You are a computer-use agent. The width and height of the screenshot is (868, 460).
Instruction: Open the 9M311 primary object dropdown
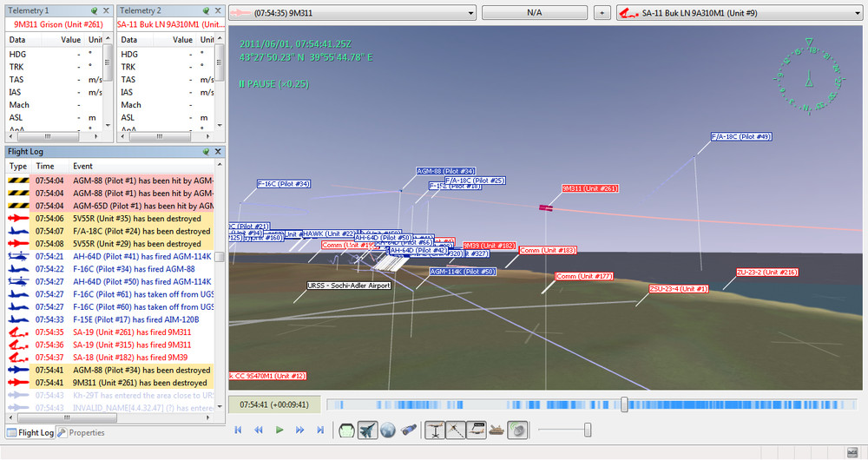pos(352,13)
